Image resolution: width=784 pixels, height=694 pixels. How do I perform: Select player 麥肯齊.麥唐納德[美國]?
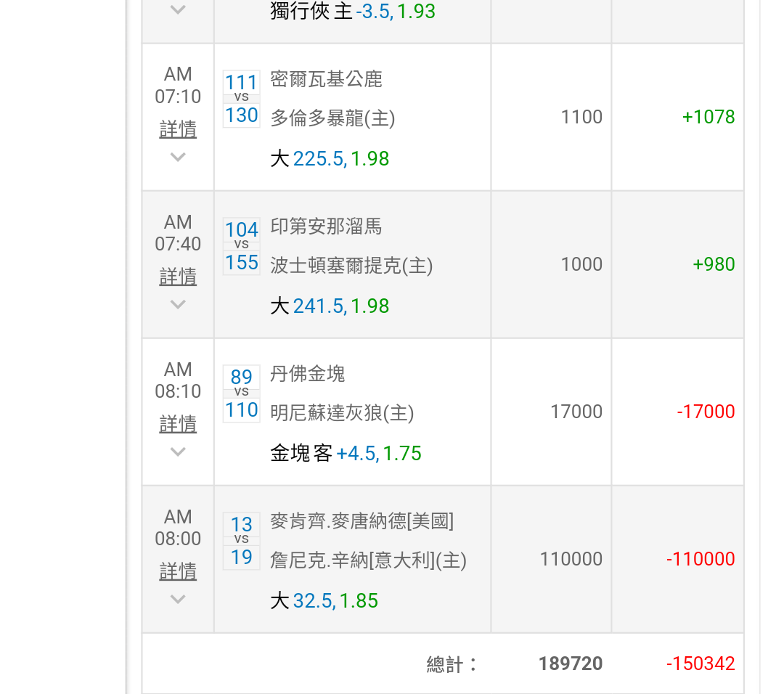click(362, 521)
